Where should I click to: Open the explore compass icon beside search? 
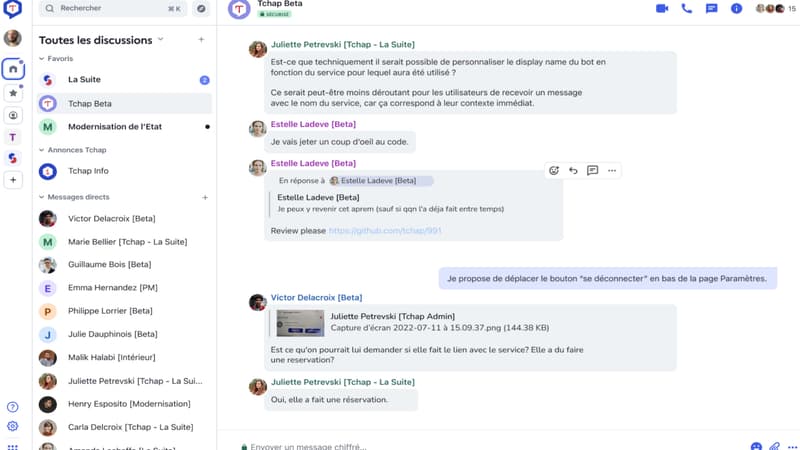(201, 9)
